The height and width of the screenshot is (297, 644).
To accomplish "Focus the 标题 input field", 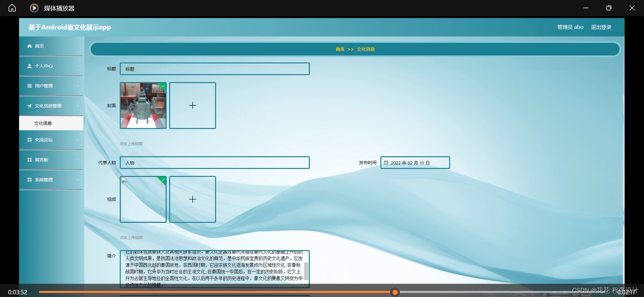I will coord(215,69).
